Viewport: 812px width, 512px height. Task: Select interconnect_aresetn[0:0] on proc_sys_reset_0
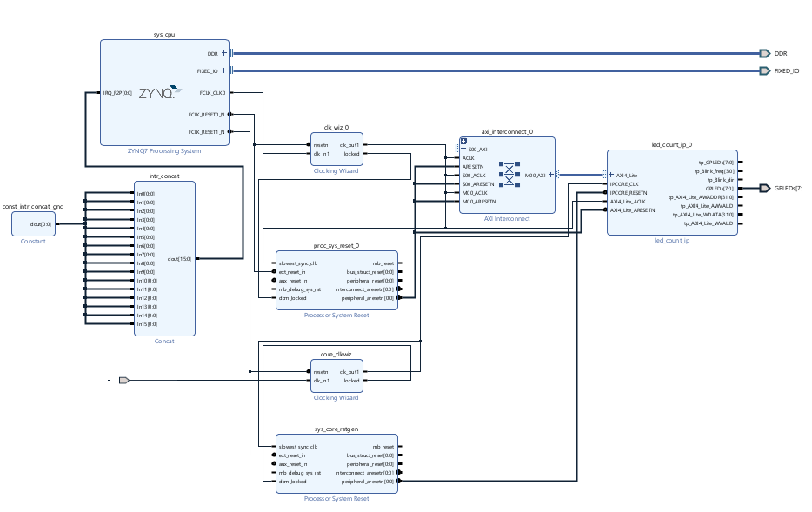pos(364,289)
